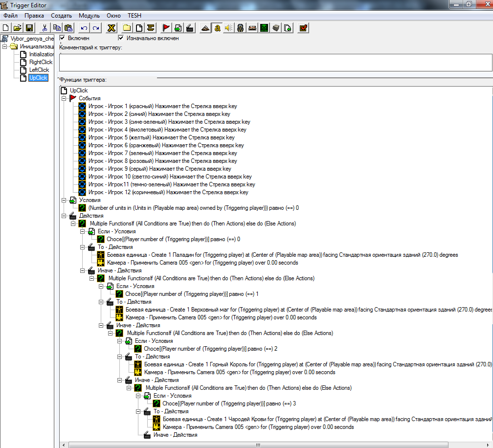Add a new event with red flag icon
Viewport: 493px width, 448px height.
coord(166,28)
